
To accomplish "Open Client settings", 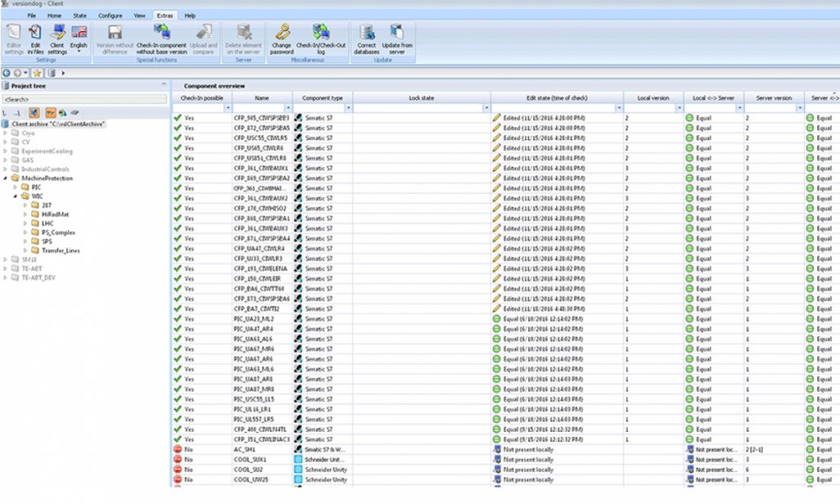I will pos(57,34).
